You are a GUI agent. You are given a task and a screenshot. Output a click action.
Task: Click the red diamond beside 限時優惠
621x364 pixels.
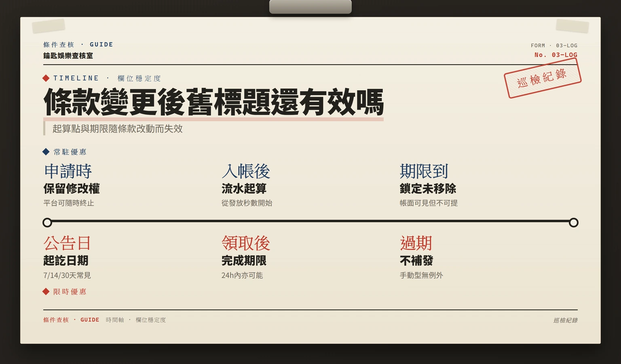click(46, 291)
